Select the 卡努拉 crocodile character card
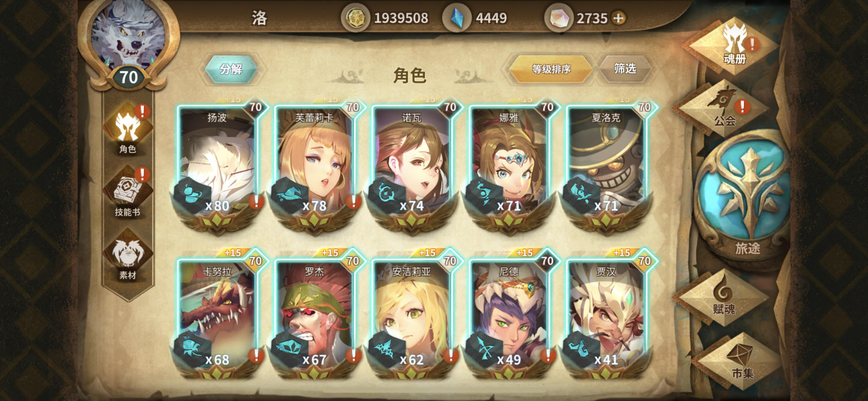 [x=218, y=315]
